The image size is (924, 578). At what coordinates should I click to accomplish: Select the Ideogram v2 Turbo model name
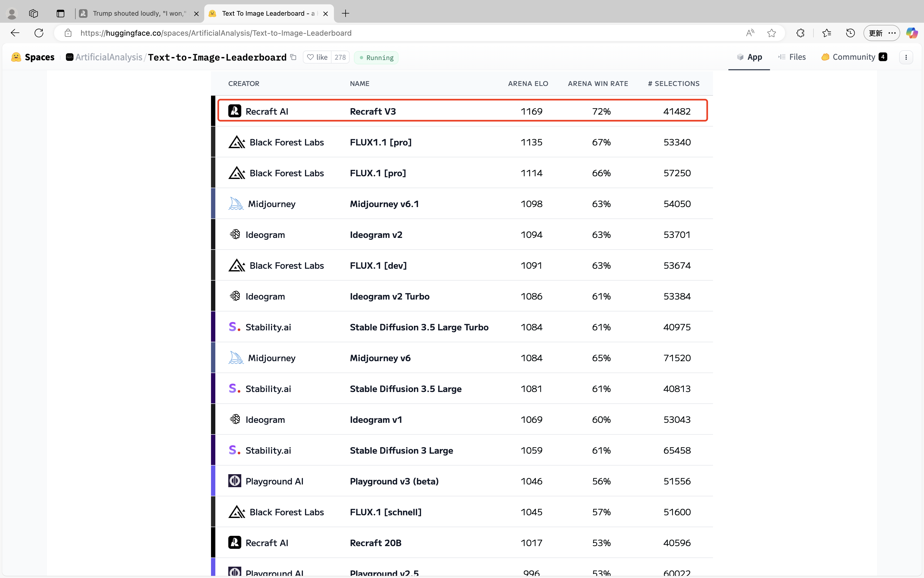(x=390, y=296)
